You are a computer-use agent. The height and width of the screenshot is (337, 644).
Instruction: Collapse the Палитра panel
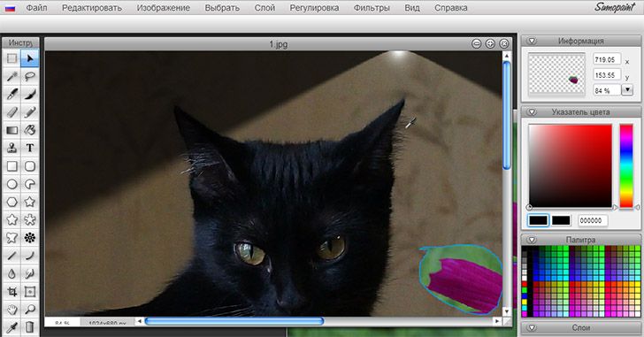pos(533,240)
